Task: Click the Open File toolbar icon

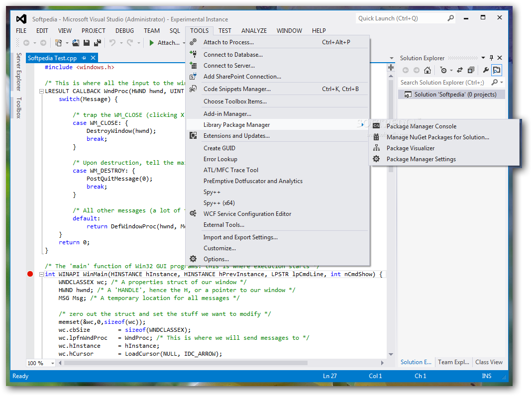Action: pos(76,43)
